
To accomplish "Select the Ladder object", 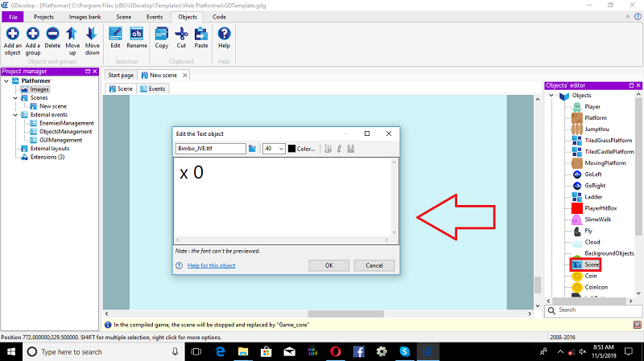I will 593,197.
